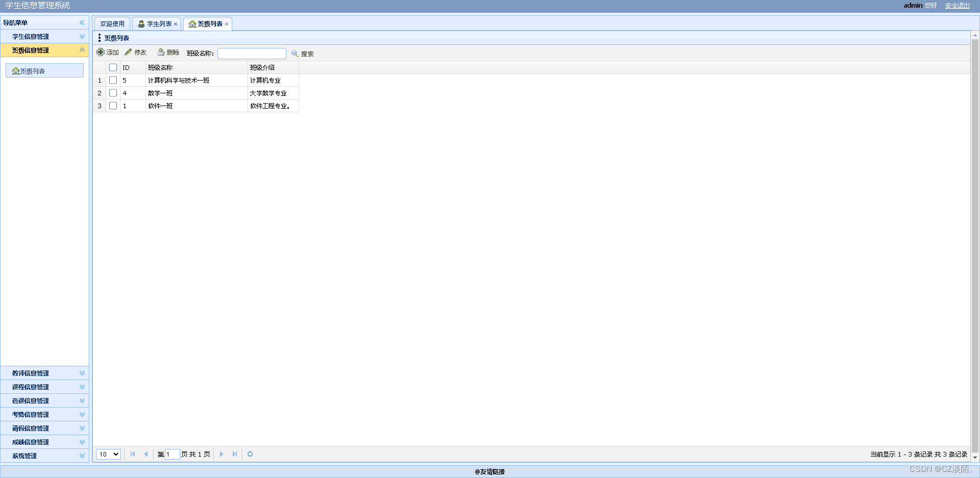Click the 学生信息管理系统 title text
This screenshot has height=478, width=980.
tap(38, 5)
